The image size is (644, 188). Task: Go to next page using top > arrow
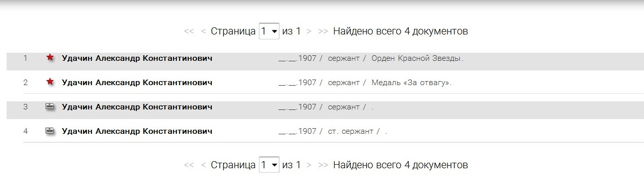point(309,31)
